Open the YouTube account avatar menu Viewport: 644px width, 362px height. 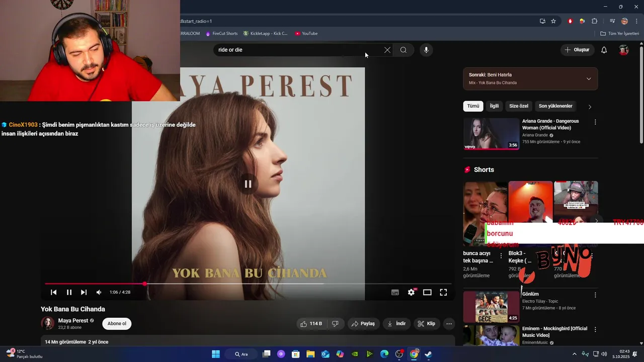[624, 50]
